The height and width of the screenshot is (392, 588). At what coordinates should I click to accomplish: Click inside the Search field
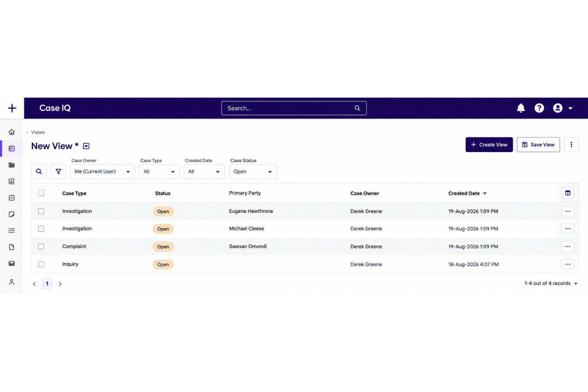[x=294, y=108]
